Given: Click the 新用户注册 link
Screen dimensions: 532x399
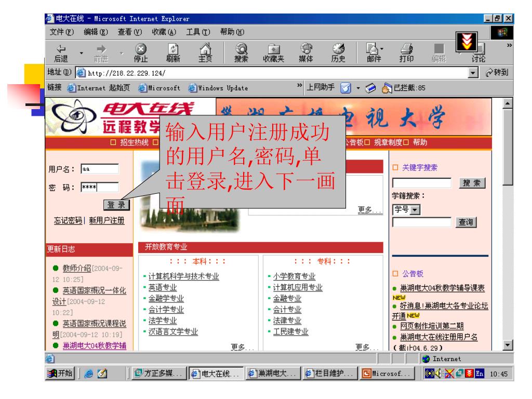Looking at the screenshot, I should (x=107, y=220).
